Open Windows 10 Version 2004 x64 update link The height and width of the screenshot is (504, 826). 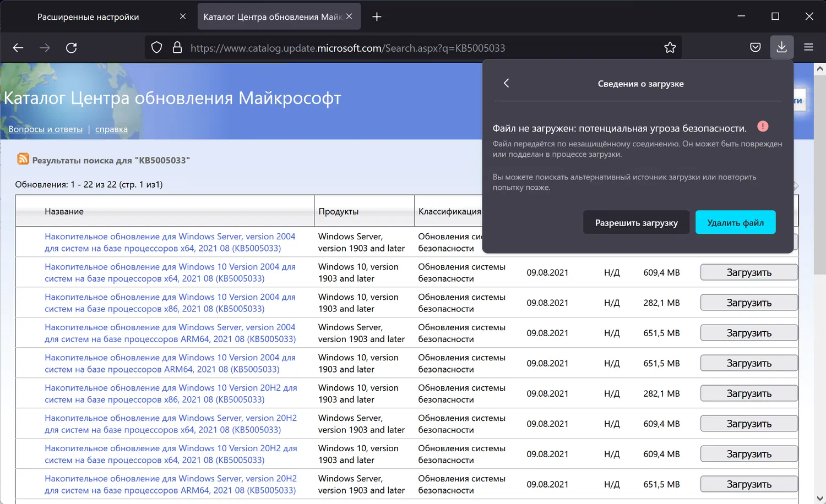[170, 272]
